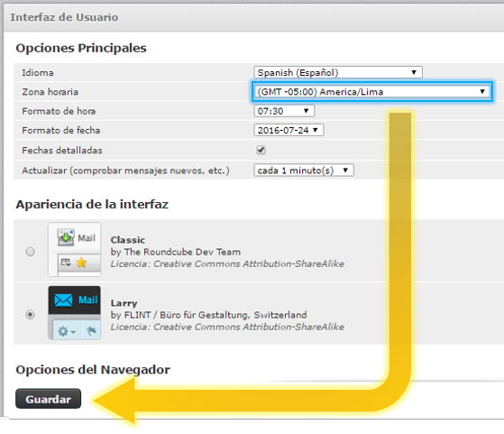
Task: Click the blue envelope Mail icon in Larry thumbnail
Action: pos(63,300)
